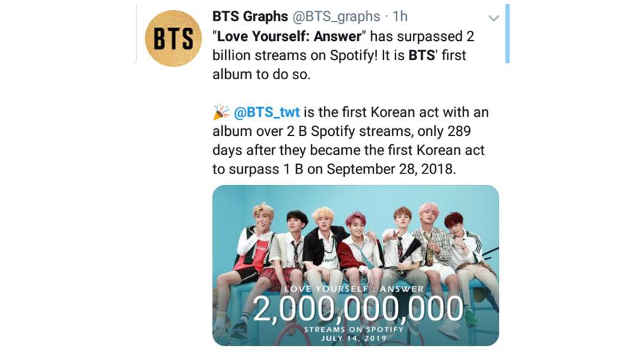The height and width of the screenshot is (357, 644).
Task: Click "only 289" in the tweet text
Action: (x=445, y=131)
